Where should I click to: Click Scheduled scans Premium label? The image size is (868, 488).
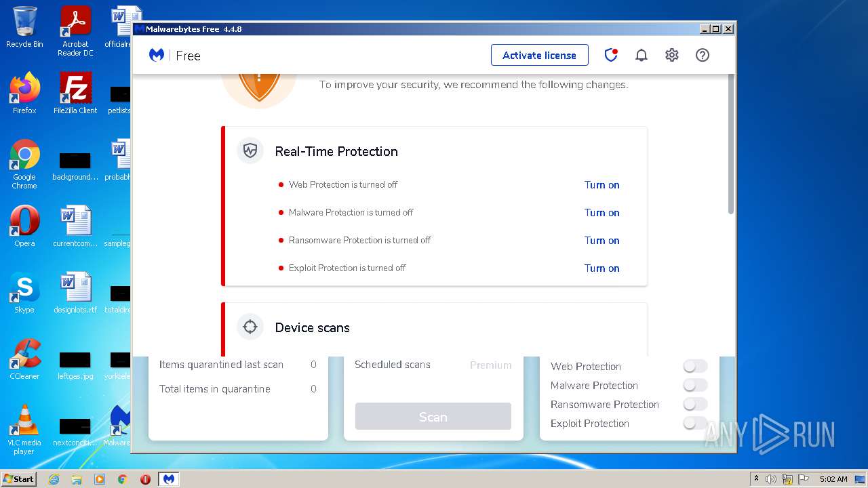point(491,365)
